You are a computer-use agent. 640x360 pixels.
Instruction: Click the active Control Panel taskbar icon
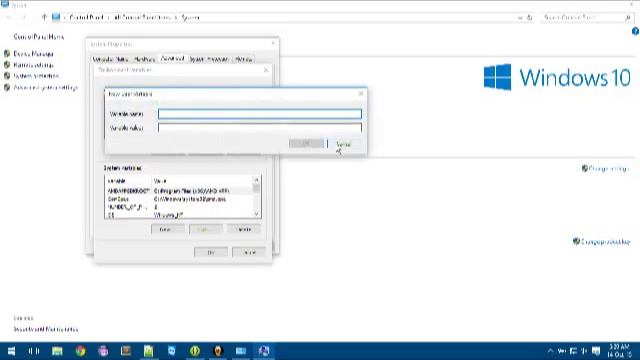tap(264, 351)
